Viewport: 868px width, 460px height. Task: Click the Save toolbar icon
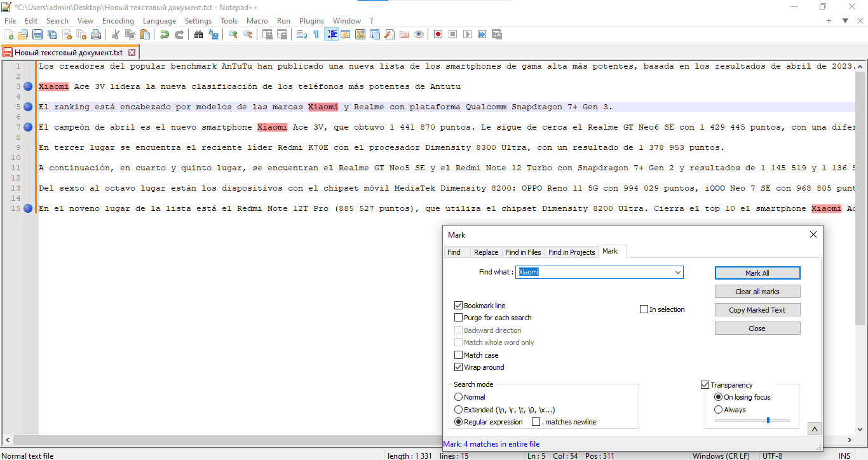[37, 34]
